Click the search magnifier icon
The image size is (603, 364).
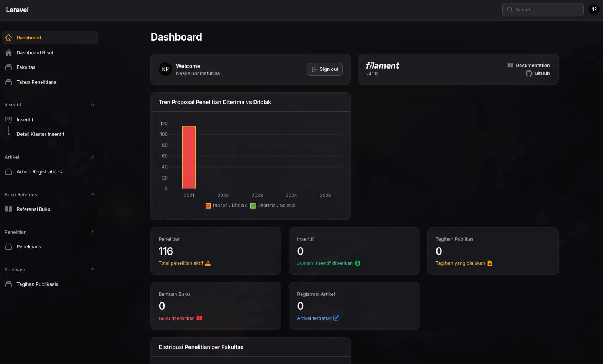510,10
